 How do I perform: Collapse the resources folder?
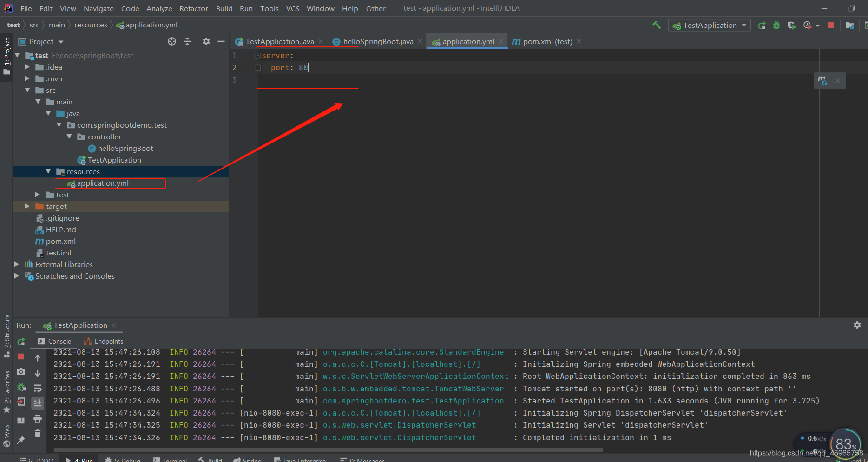click(48, 171)
